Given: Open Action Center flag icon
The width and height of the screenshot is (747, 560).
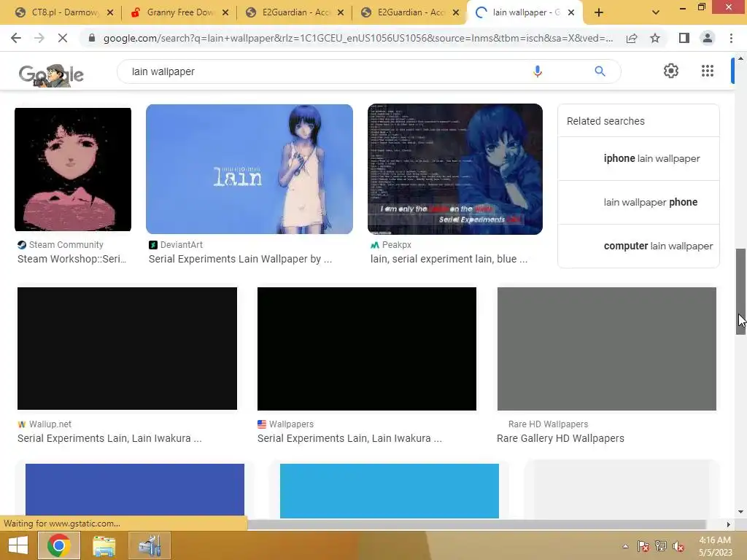Looking at the screenshot, I should pyautogui.click(x=643, y=546).
